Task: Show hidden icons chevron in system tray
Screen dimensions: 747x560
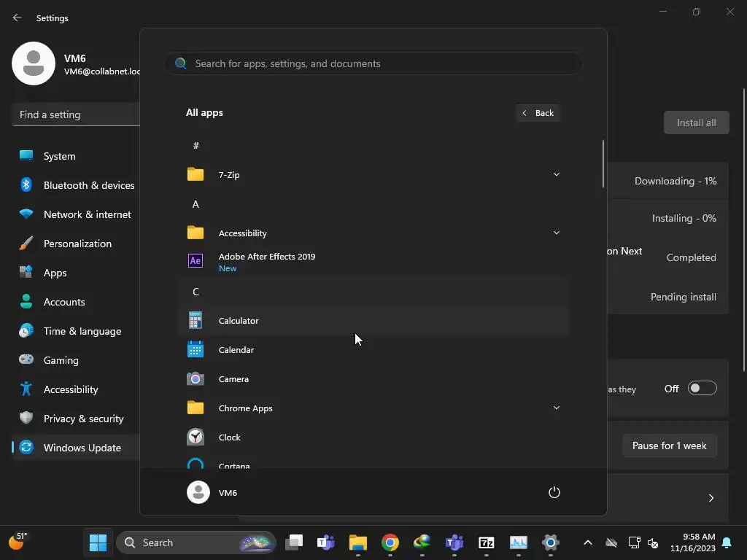Action: (588, 542)
